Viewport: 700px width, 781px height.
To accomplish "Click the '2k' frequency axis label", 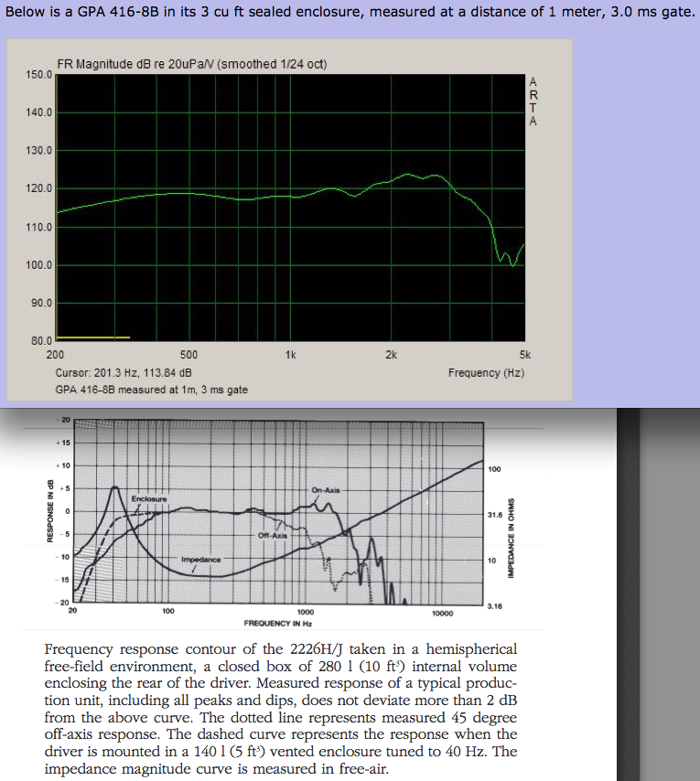I will [391, 355].
